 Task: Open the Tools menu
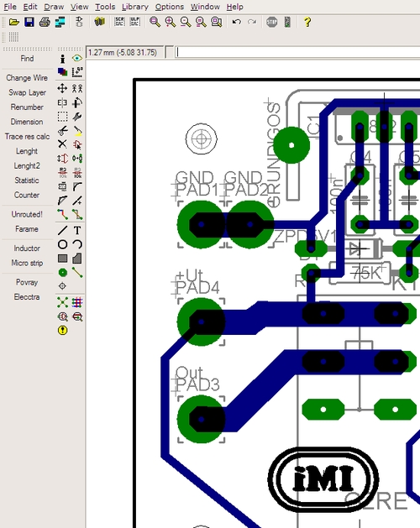105,7
